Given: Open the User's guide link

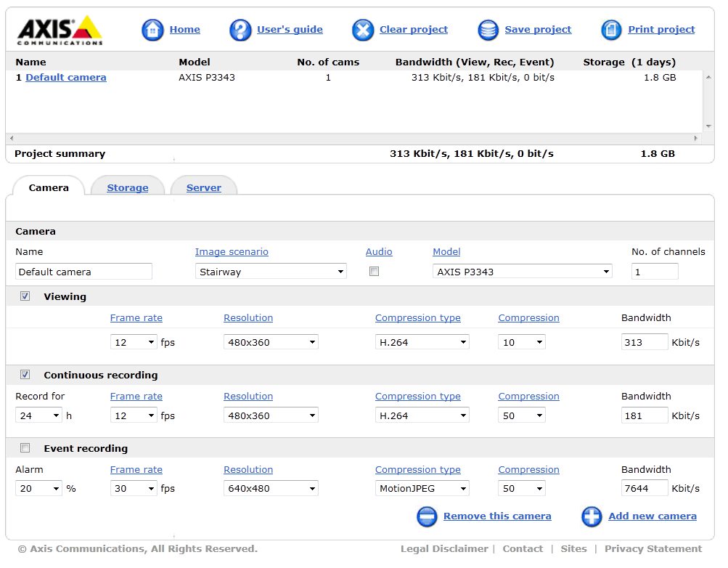Looking at the screenshot, I should point(290,29).
